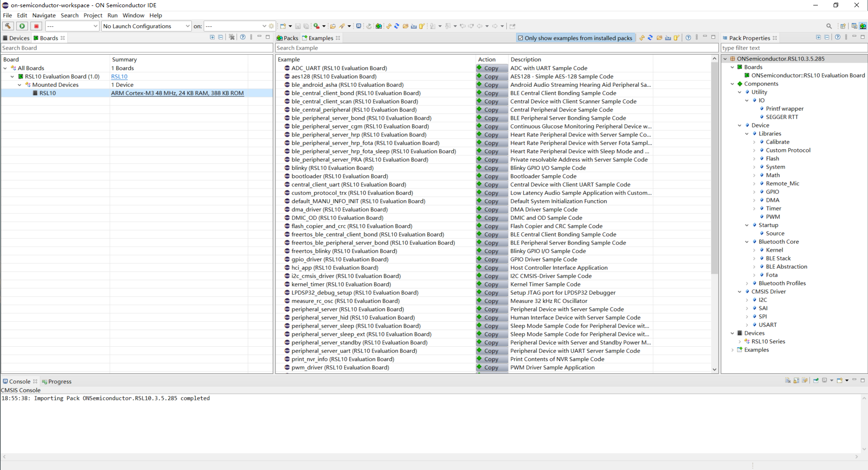
Task: Copy the bootloader example
Action: click(491, 176)
